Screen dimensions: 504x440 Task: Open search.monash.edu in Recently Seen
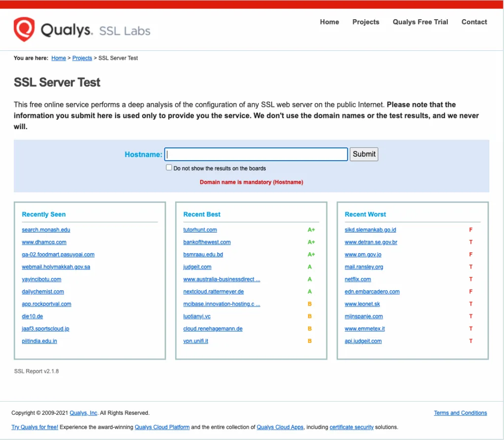point(46,230)
